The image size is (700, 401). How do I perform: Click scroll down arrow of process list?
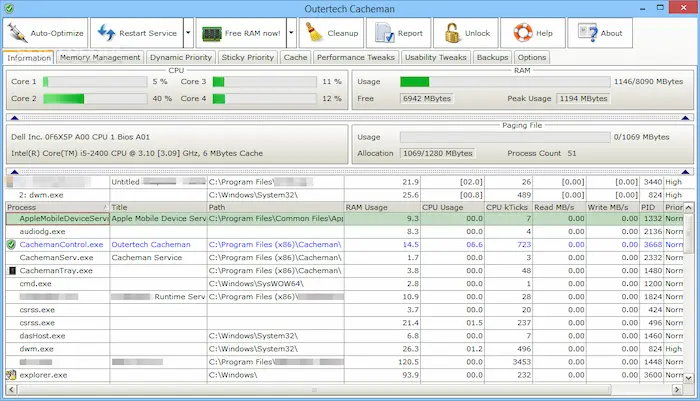tap(688, 378)
